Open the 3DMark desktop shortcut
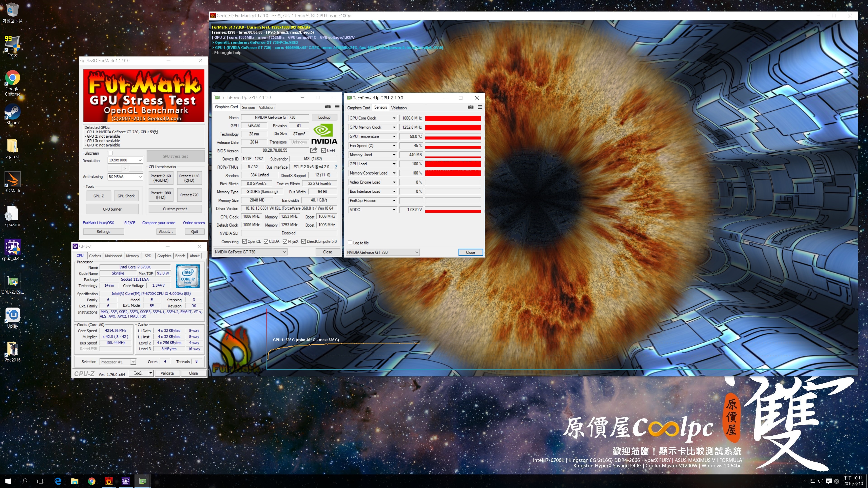Viewport: 868px width, 488px height. [12, 182]
